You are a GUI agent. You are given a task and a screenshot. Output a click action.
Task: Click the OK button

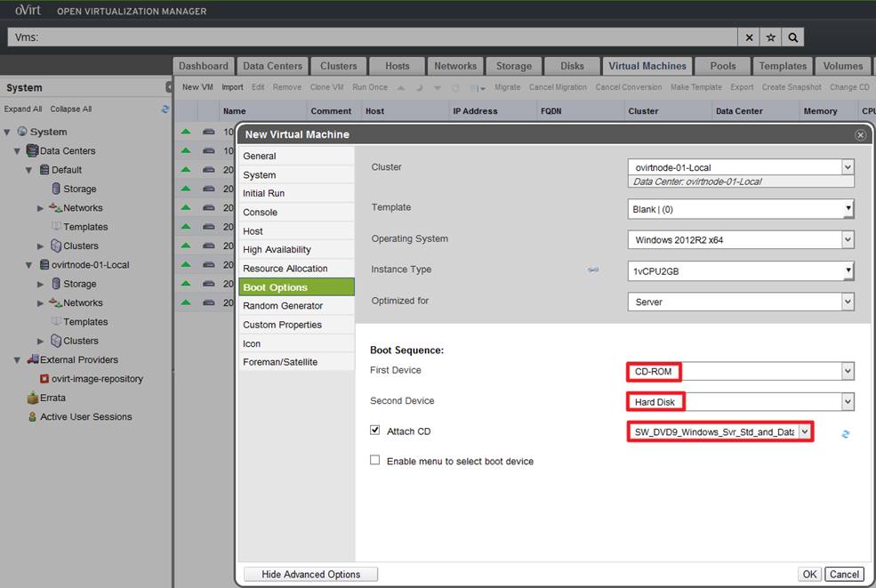click(x=809, y=574)
